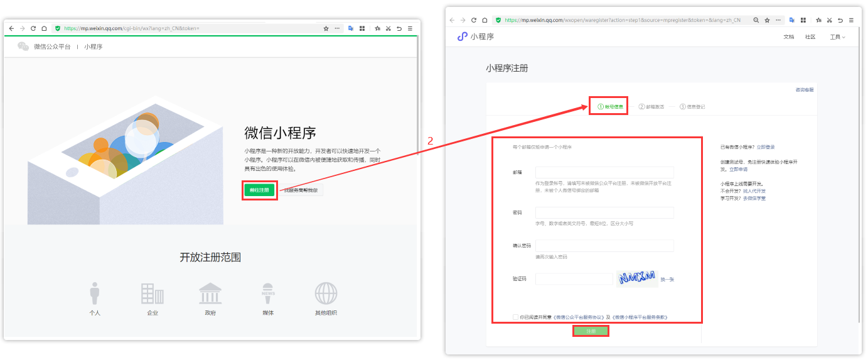Viewport: 868px width, 362px height.
Task: Reload the page in the right browser window
Action: tap(474, 20)
